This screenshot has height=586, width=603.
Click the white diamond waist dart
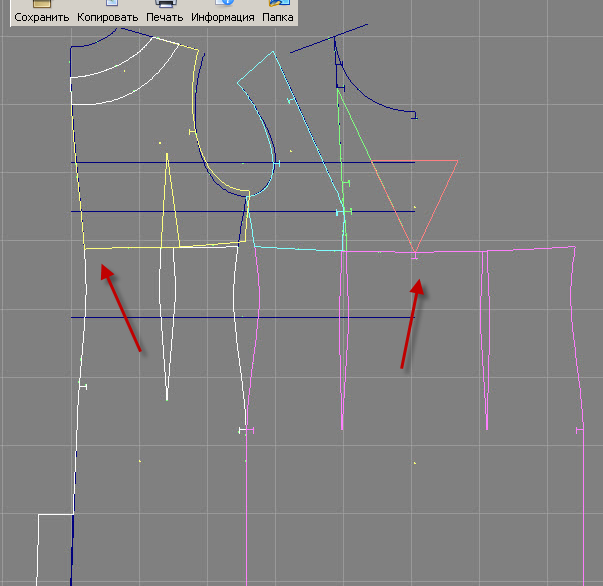(167, 324)
